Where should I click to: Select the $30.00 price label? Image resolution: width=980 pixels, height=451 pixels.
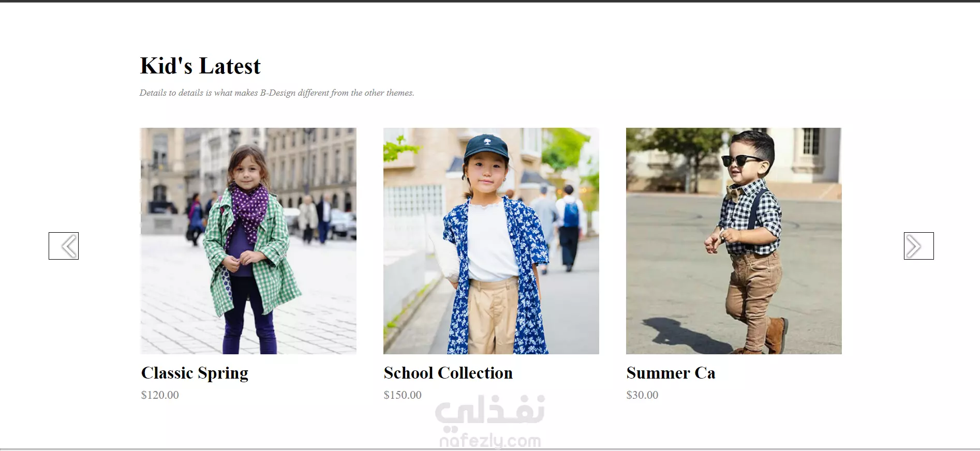pyautogui.click(x=642, y=395)
